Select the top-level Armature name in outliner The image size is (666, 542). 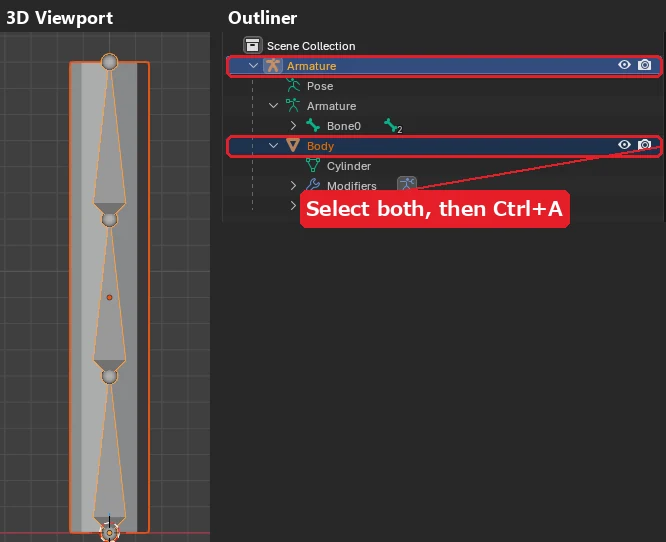(x=311, y=66)
